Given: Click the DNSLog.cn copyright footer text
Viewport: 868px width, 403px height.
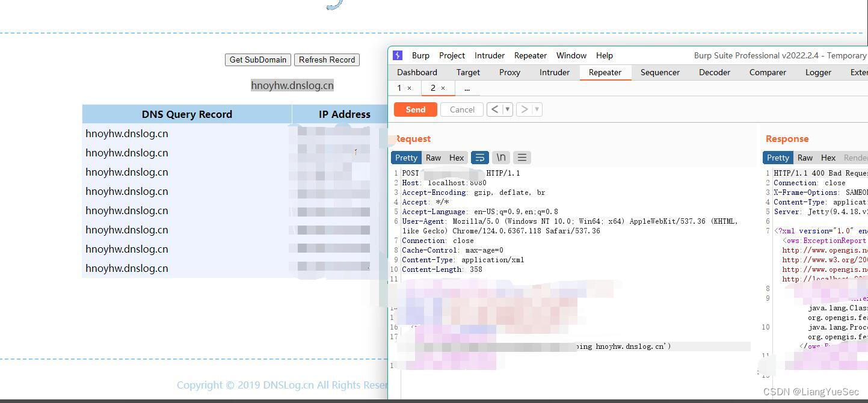Looking at the screenshot, I should click(x=282, y=385).
